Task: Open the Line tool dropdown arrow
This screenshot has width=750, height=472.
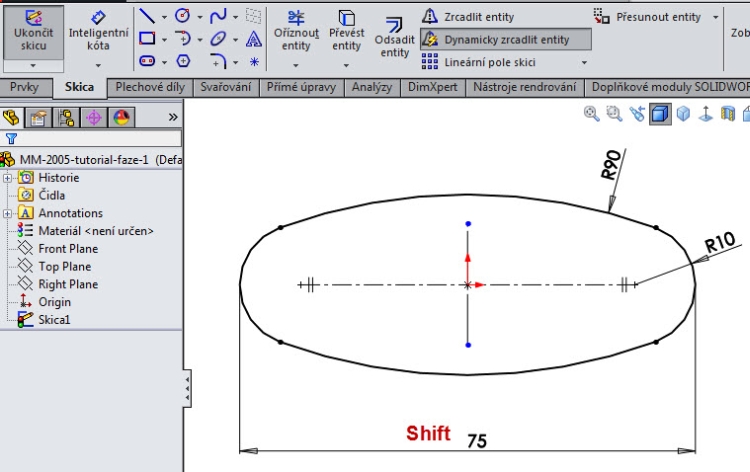Action: click(x=164, y=17)
